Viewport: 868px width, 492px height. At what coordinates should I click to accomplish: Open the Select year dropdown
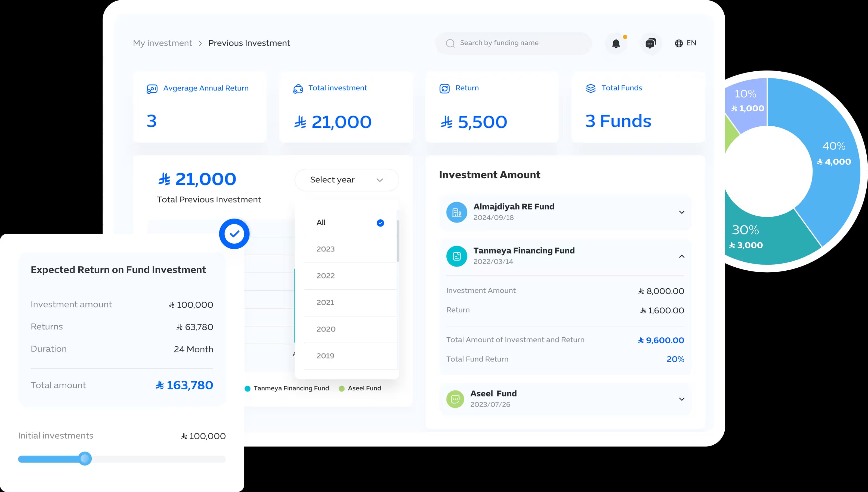pos(347,180)
